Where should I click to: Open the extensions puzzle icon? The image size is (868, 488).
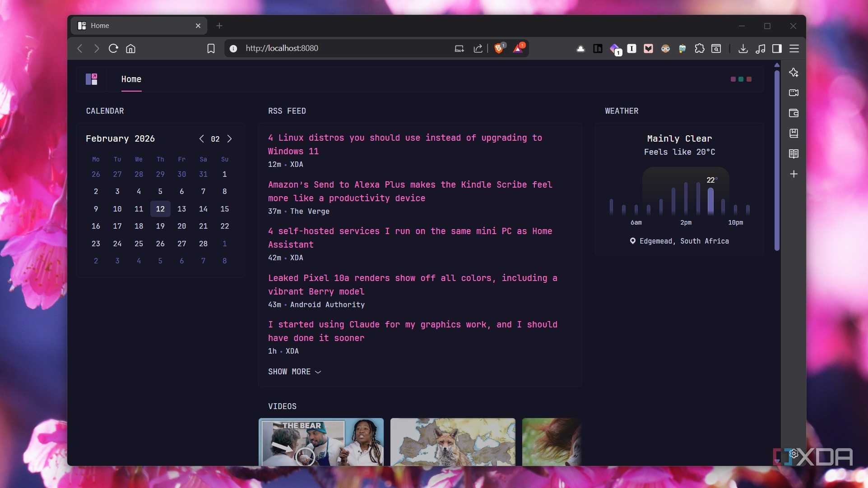(x=699, y=48)
